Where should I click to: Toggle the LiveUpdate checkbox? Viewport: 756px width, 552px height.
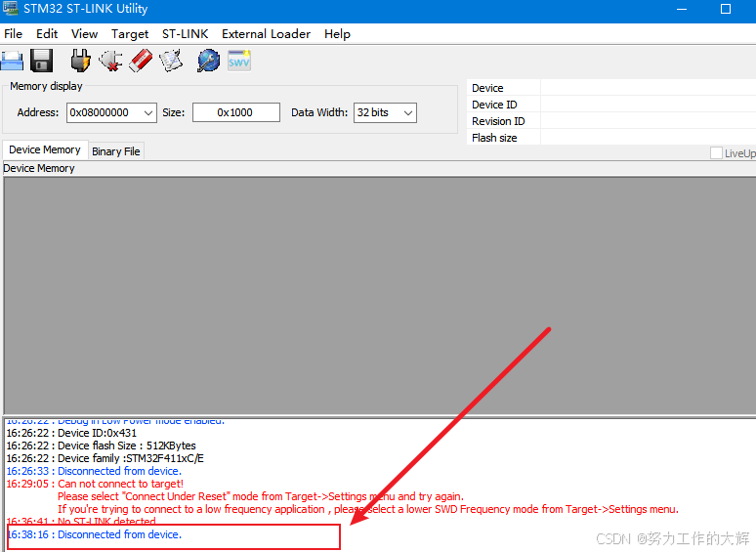tap(716, 152)
